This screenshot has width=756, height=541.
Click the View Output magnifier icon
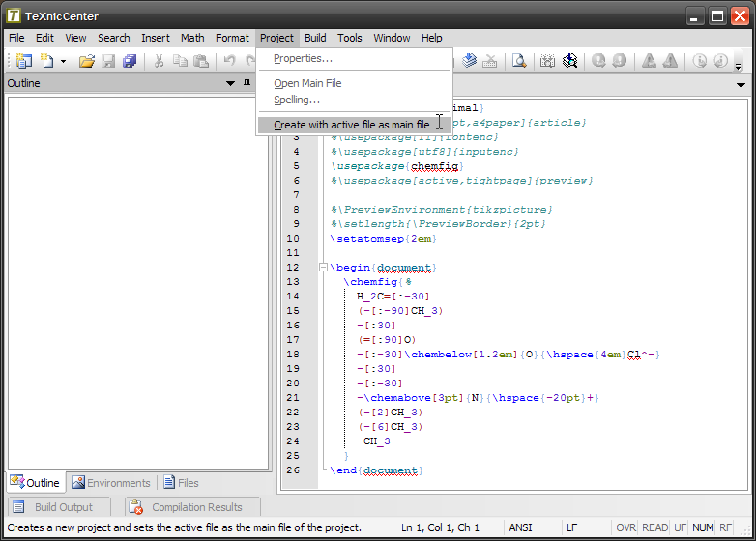click(519, 61)
